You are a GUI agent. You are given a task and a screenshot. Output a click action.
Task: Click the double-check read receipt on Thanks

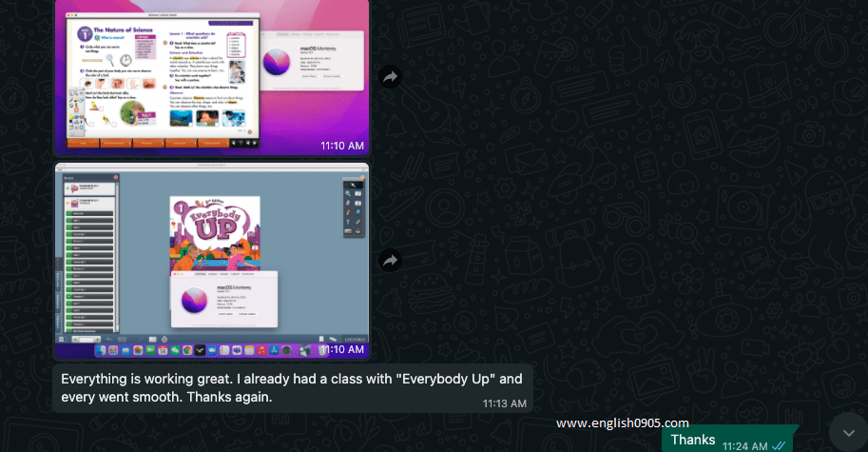779,444
